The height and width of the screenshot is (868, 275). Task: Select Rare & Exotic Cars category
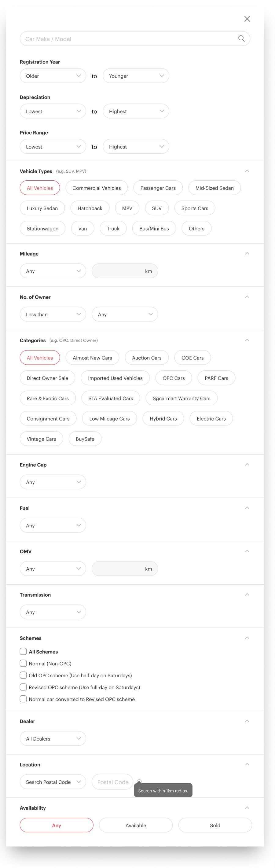pyautogui.click(x=48, y=398)
